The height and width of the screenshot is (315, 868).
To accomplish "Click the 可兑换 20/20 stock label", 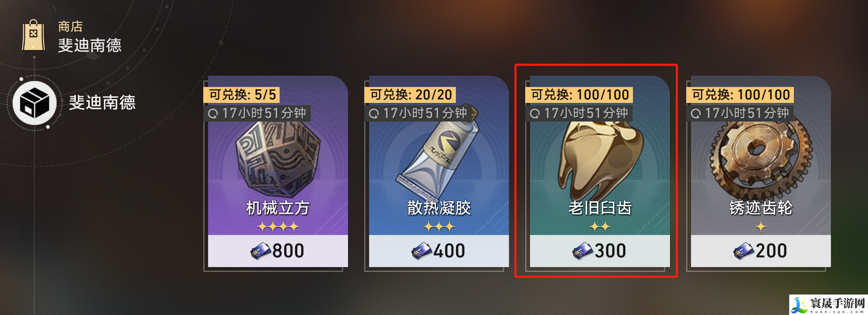I will click(x=410, y=94).
